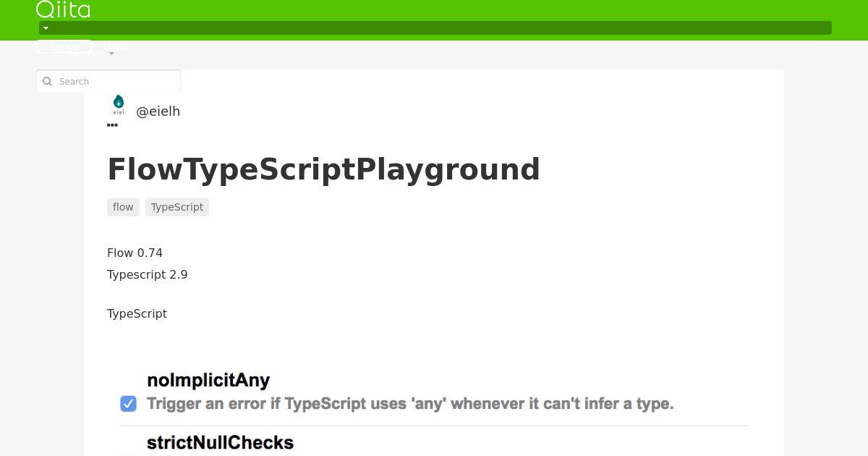Visit the @eielh profile link
Screen dimensions: 868x456
click(158, 111)
